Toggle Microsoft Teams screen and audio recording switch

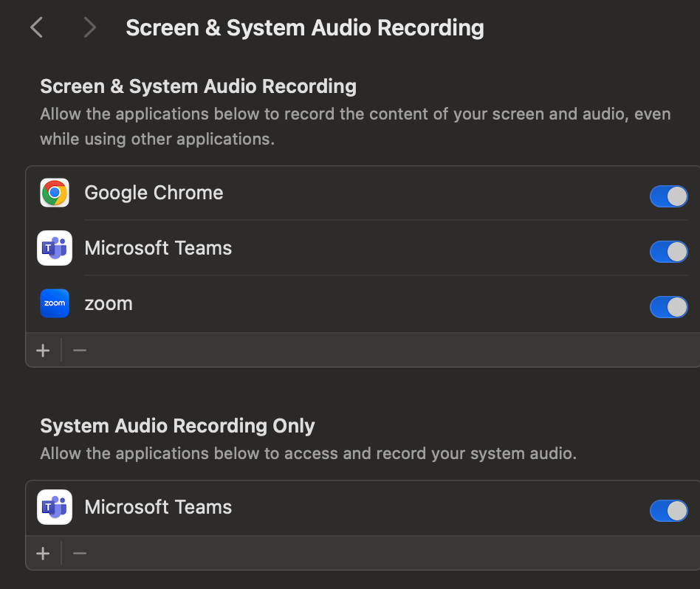[669, 252]
